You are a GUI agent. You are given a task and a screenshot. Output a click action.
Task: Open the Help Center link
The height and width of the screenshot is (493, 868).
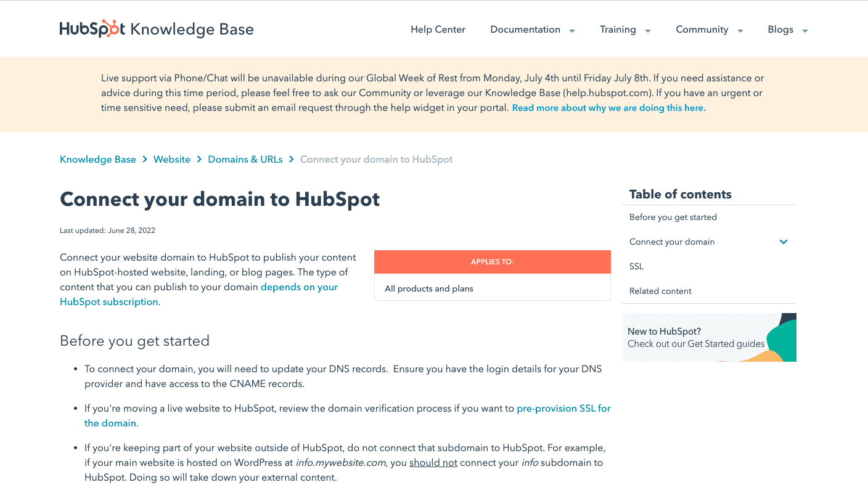pyautogui.click(x=438, y=30)
